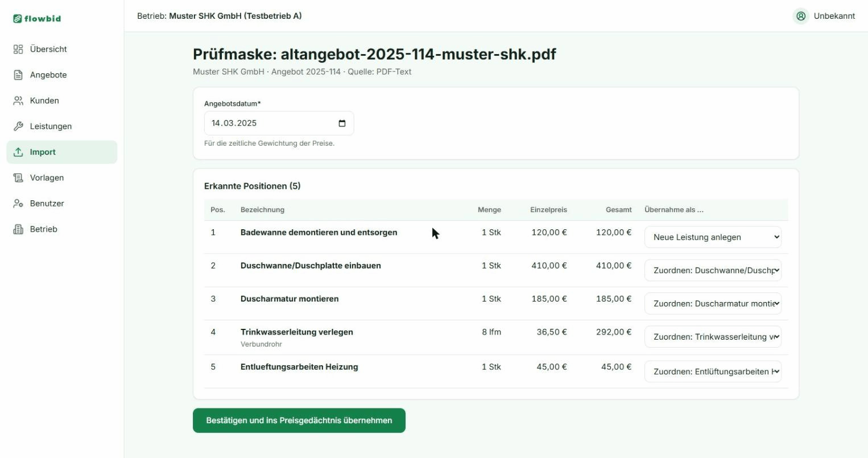This screenshot has width=868, height=458.
Task: Click the 'Erkannte Positionen (5)' heading
Action: 253,186
